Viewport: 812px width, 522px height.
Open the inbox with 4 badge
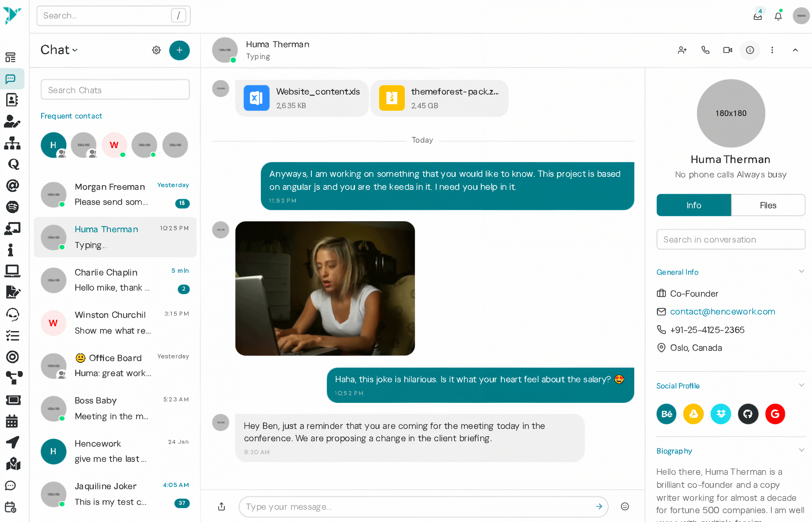click(x=757, y=16)
